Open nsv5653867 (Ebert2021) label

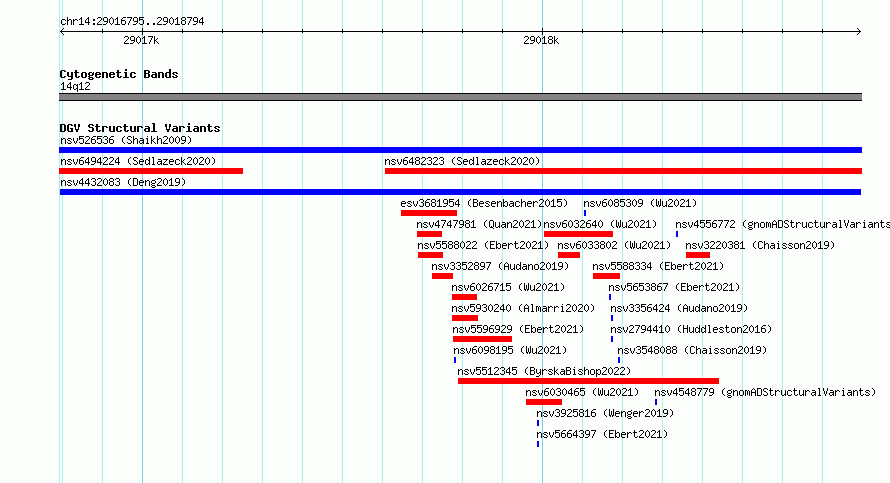coord(674,287)
